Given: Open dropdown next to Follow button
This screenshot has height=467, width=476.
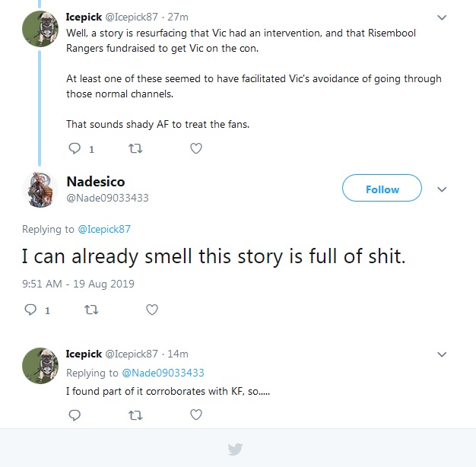Looking at the screenshot, I should (442, 189).
